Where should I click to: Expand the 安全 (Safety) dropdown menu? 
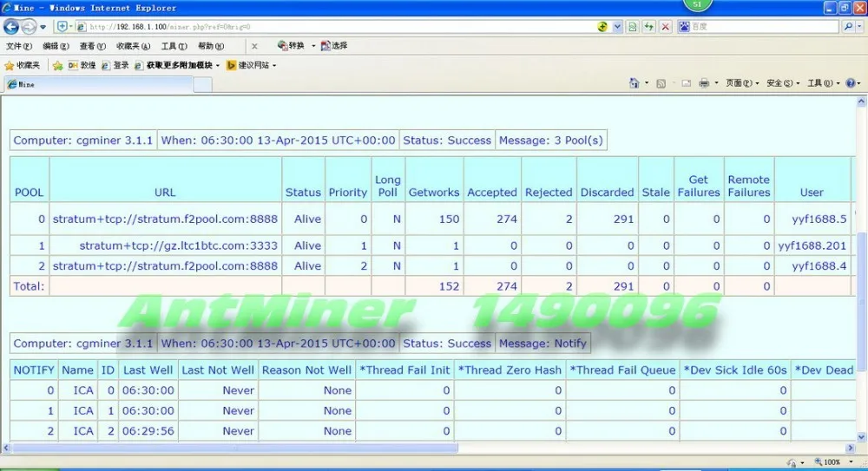click(x=783, y=83)
